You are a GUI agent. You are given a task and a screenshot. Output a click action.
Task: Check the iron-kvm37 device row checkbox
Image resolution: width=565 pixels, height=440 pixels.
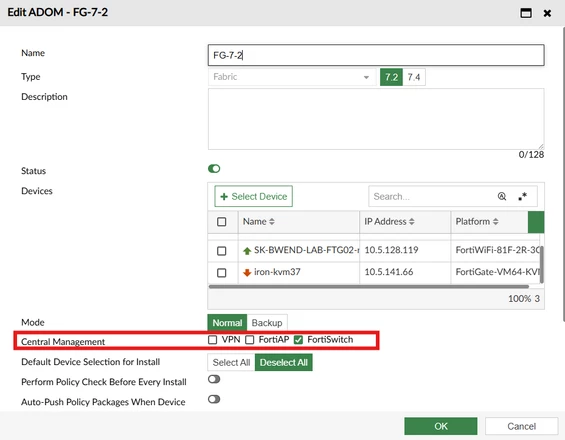[222, 273]
